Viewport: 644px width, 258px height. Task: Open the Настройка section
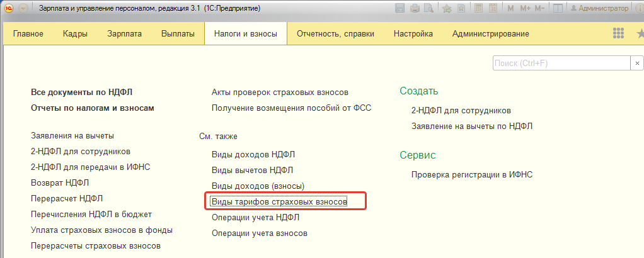point(413,34)
